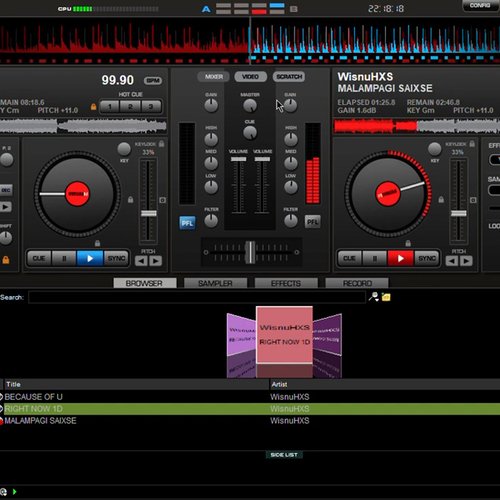Viewport: 500px width, 500px height.
Task: Click the left deck Key knob
Action: 124,149
